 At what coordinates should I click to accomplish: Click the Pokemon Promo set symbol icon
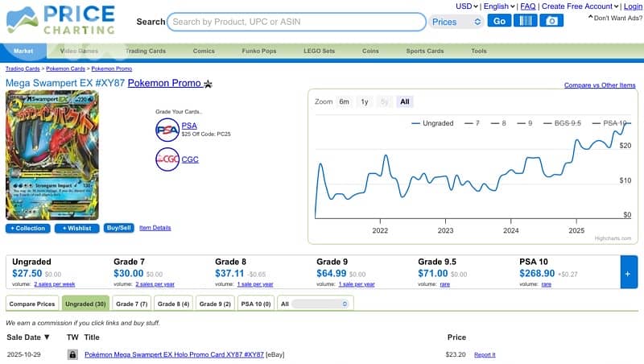208,84
